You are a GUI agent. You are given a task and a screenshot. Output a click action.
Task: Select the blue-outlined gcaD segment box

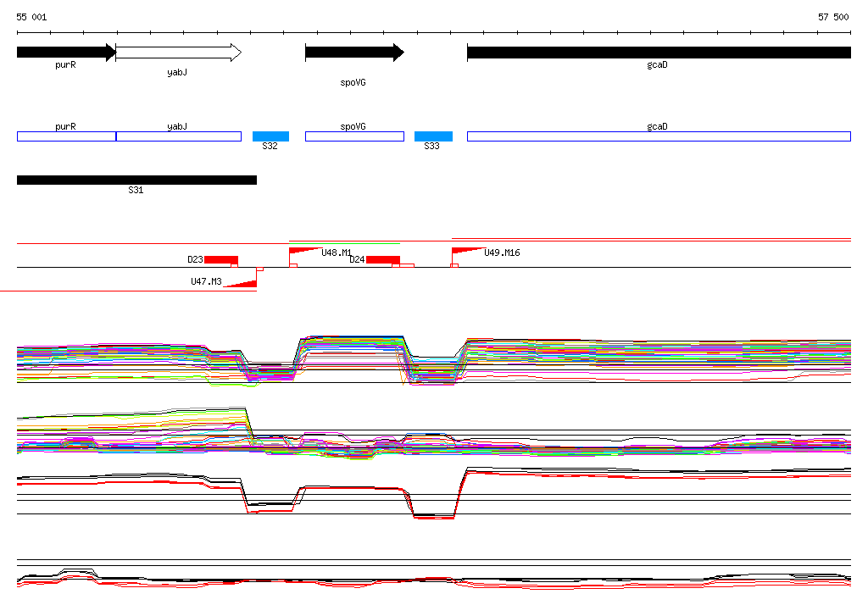tap(659, 136)
